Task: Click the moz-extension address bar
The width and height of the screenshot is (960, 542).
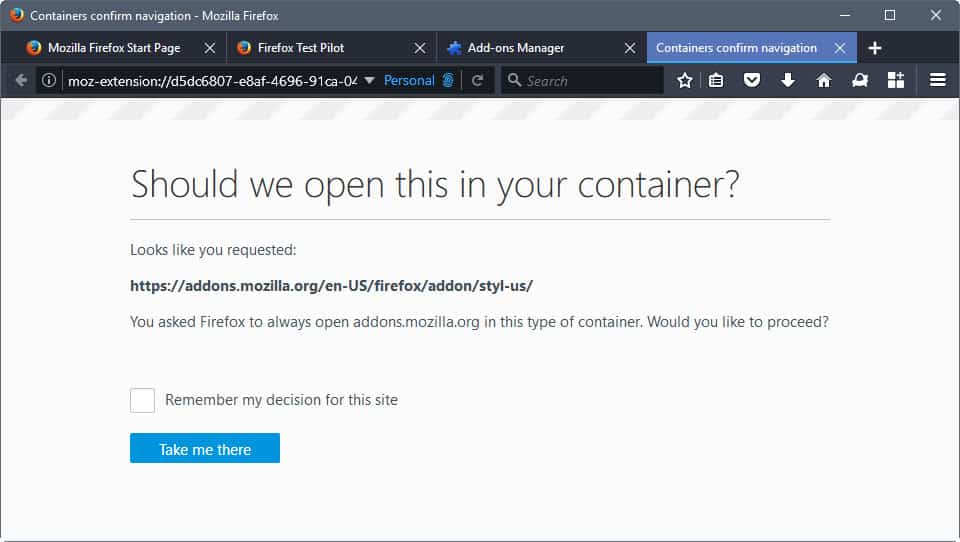Action: click(x=212, y=81)
